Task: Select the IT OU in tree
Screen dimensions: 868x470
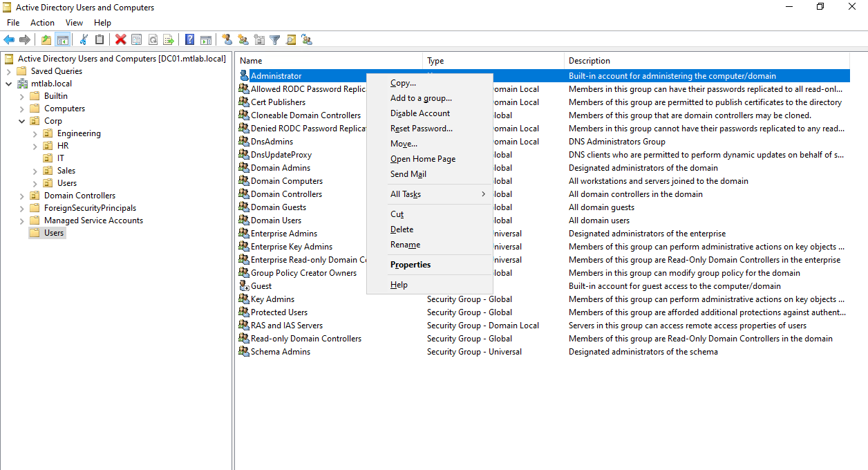Action: [x=61, y=158]
